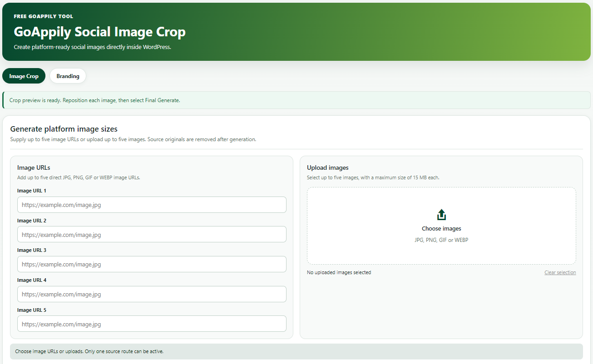Switch to the Image Crop tab
This screenshot has height=364, width=593.
tap(24, 76)
